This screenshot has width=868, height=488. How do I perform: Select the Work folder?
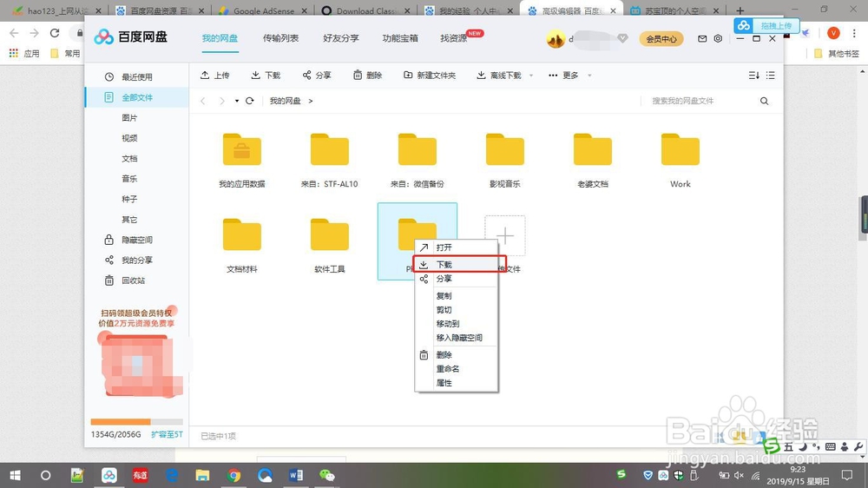pos(680,161)
